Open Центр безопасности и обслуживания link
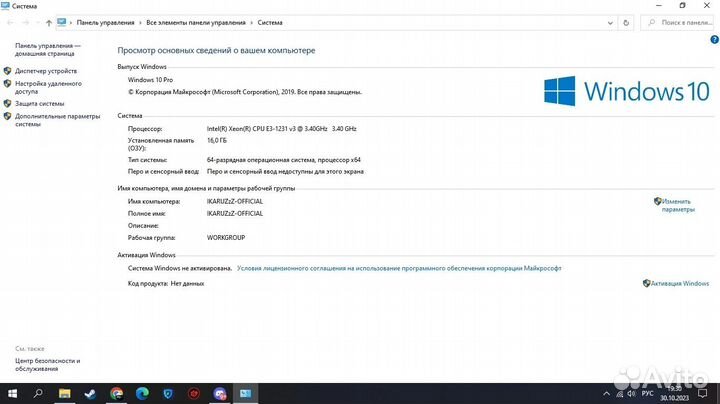 (48, 365)
